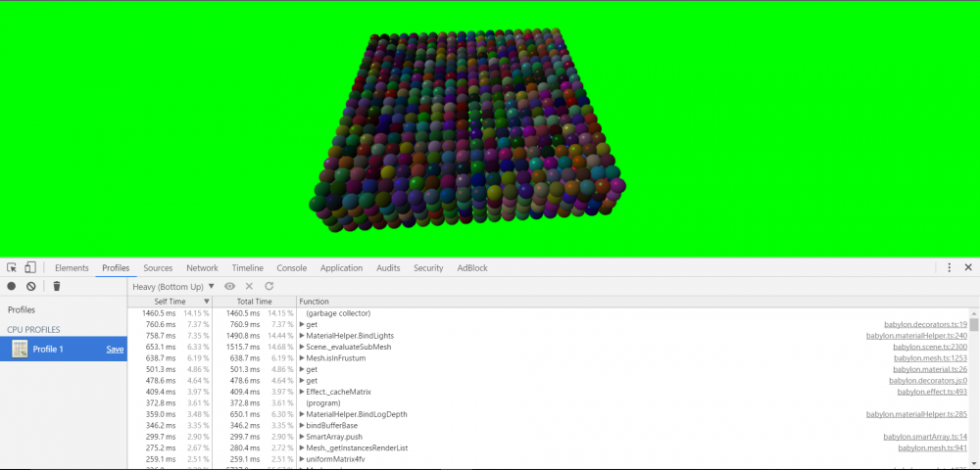Open the babylon.scene.ts:2300 source link
Viewport: 980px width, 470px height.
click(930, 347)
